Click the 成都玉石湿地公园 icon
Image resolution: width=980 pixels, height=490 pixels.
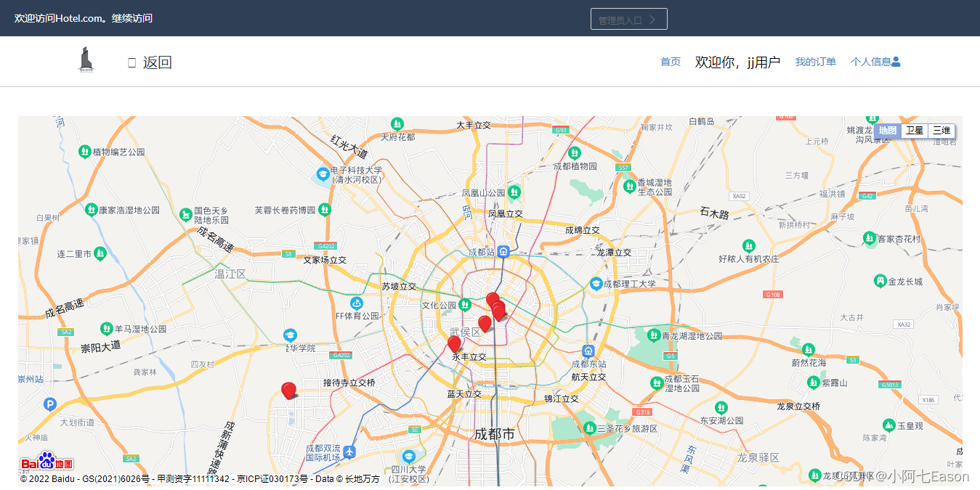coord(657,383)
